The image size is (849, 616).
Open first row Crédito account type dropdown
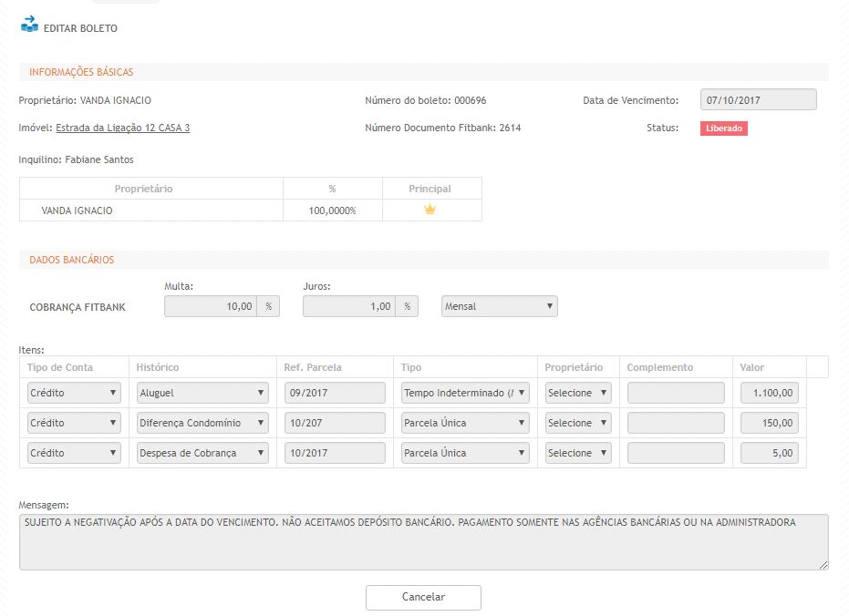coord(74,393)
